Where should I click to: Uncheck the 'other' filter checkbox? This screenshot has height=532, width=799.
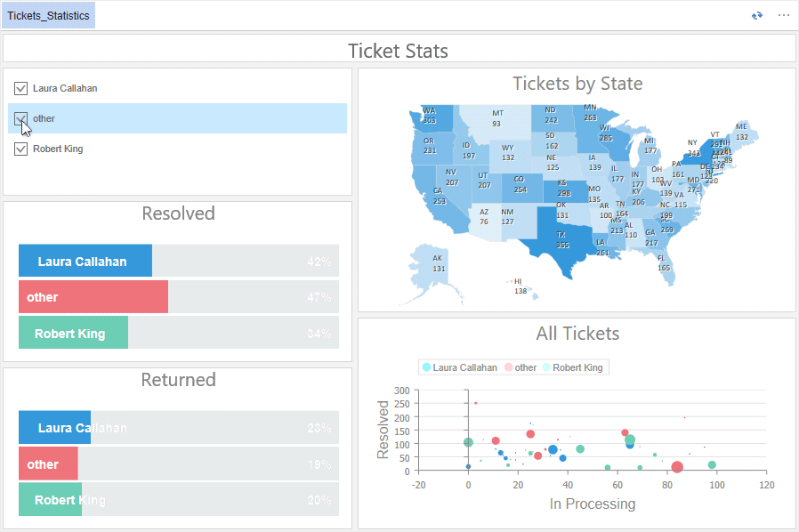tap(20, 118)
